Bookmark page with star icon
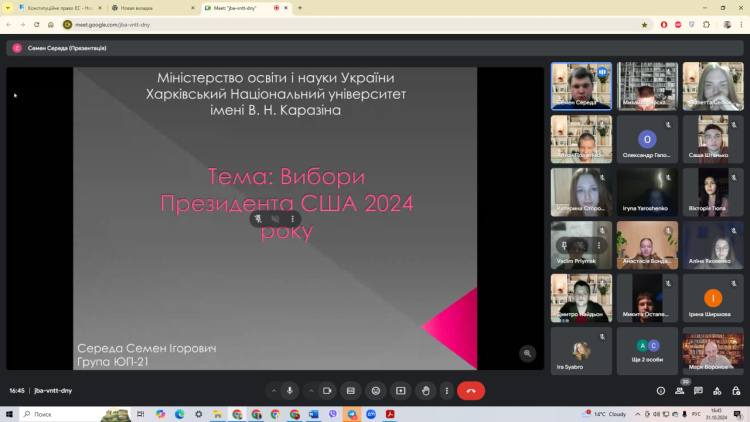 click(644, 25)
